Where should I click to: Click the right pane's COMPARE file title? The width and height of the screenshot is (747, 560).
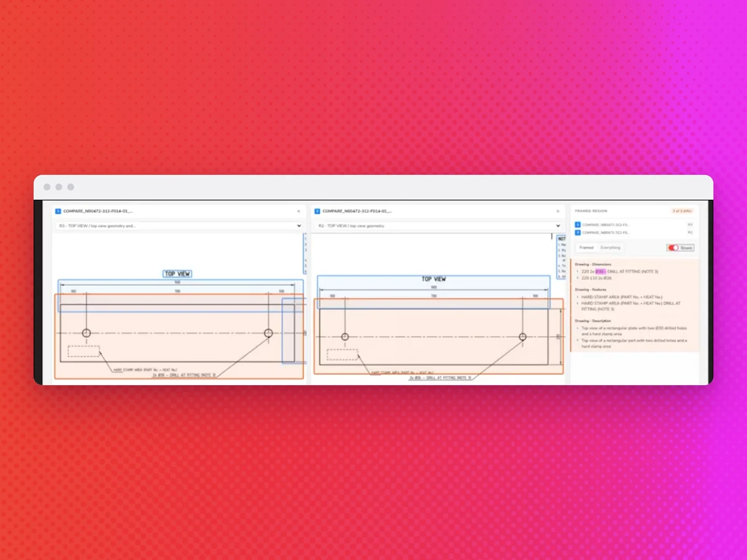pyautogui.click(x=357, y=212)
